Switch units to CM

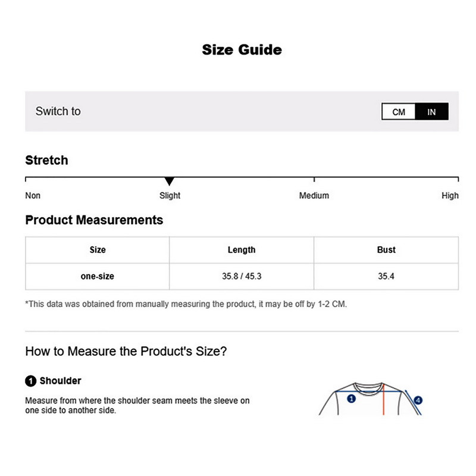click(x=399, y=112)
